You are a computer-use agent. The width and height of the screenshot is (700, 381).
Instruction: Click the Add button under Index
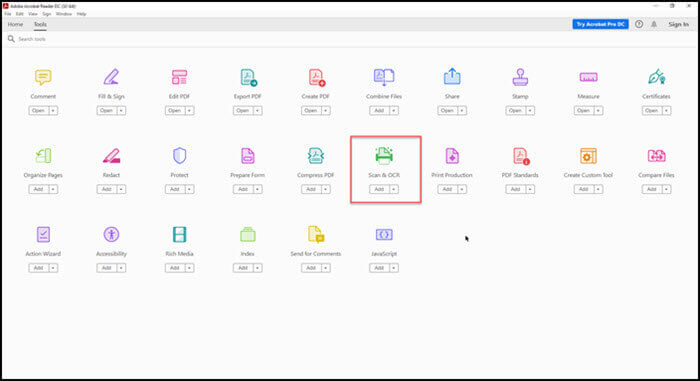pyautogui.click(x=243, y=268)
